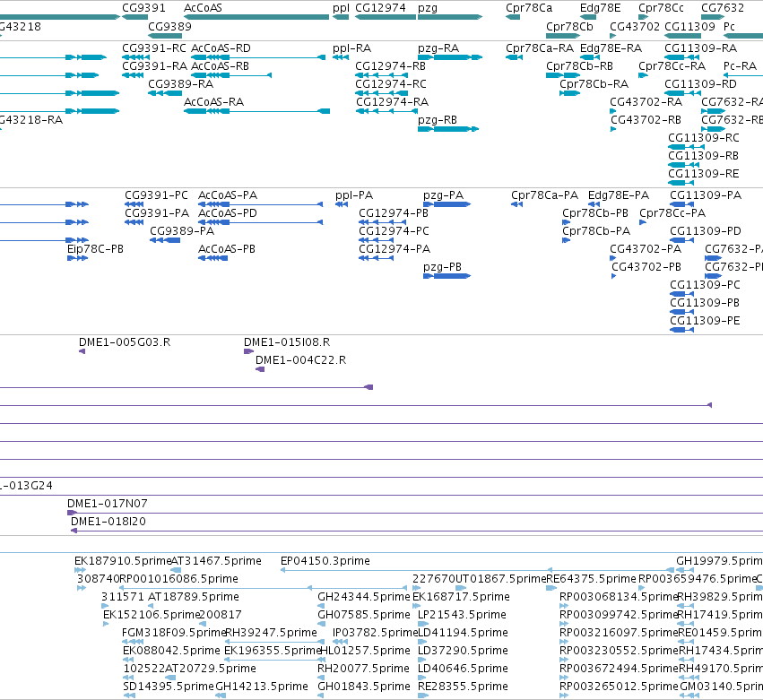Click the DME1-018I20 BAC clone
The height and width of the screenshot is (700, 763).
pyautogui.click(x=417, y=531)
